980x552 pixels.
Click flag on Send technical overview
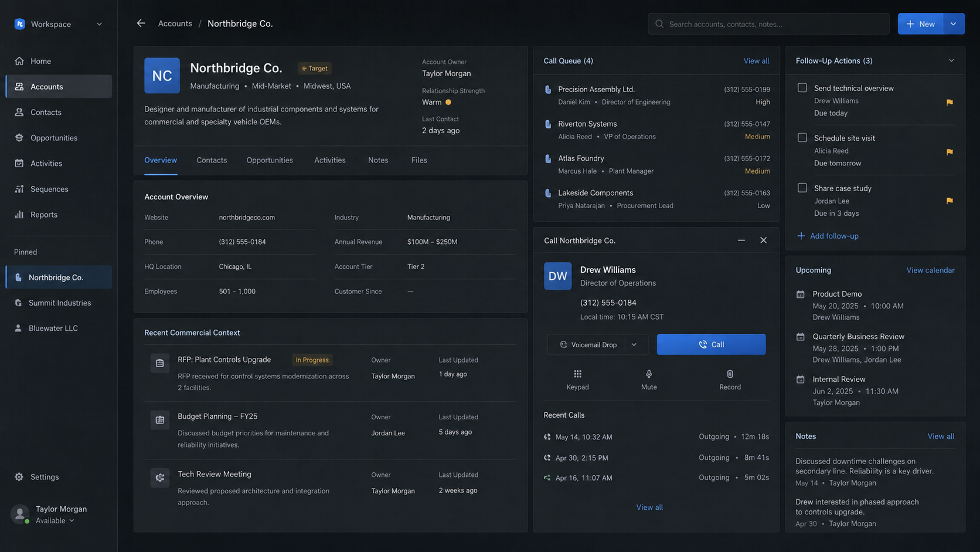950,102
